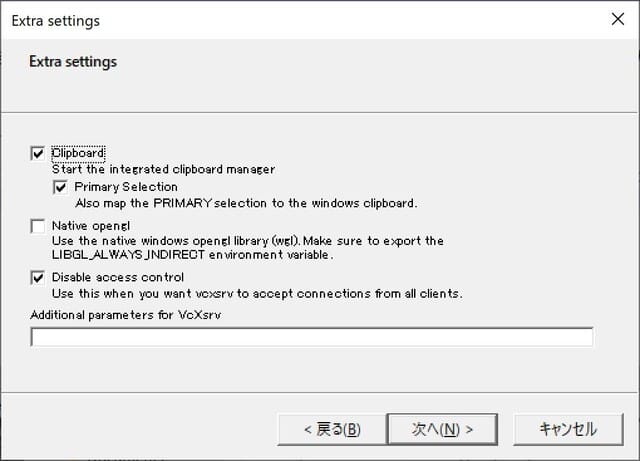Untick the Disable access control checkbox
Image resolution: width=640 pixels, height=461 pixels.
(x=38, y=277)
